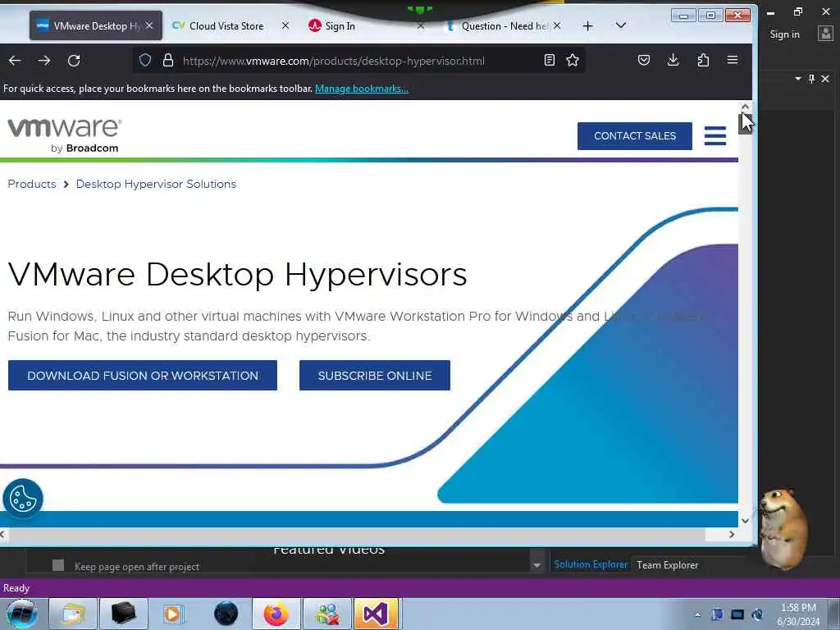Switch to Solution Explorer tab in Visual Studio
The width and height of the screenshot is (840, 630).
click(591, 564)
